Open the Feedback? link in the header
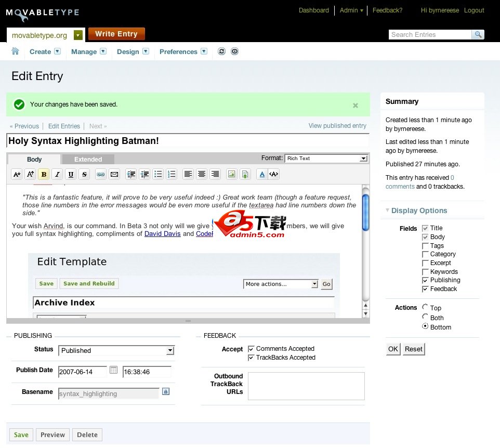The height and width of the screenshot is (448, 500). 387,10
